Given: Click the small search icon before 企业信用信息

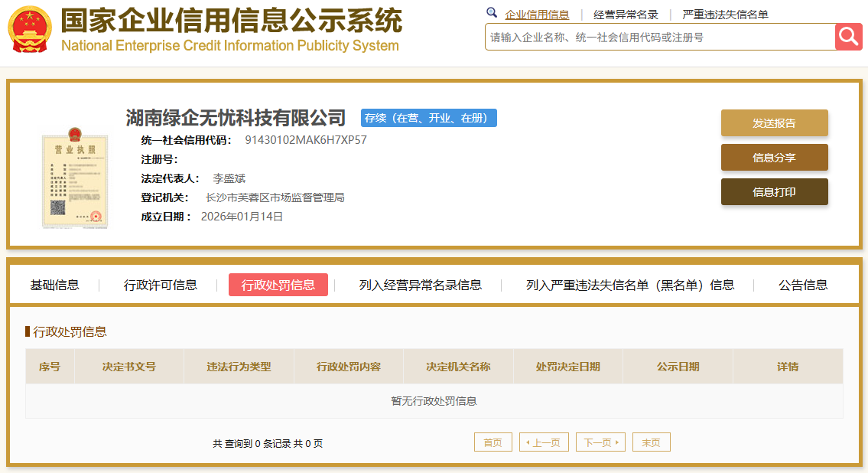Looking at the screenshot, I should point(492,13).
